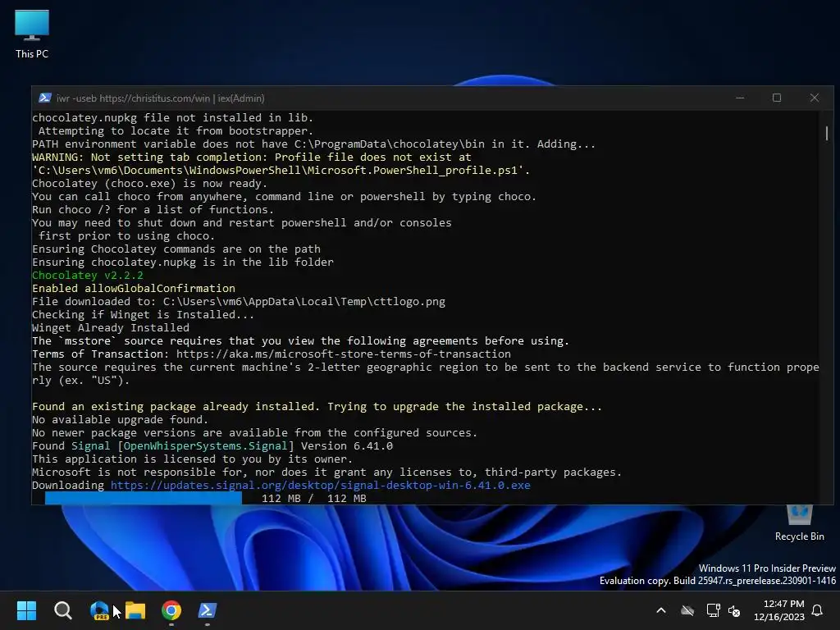Click 'Chocolatey (choco.exe) is now ready.' line
840x630 pixels.
pyautogui.click(x=149, y=183)
